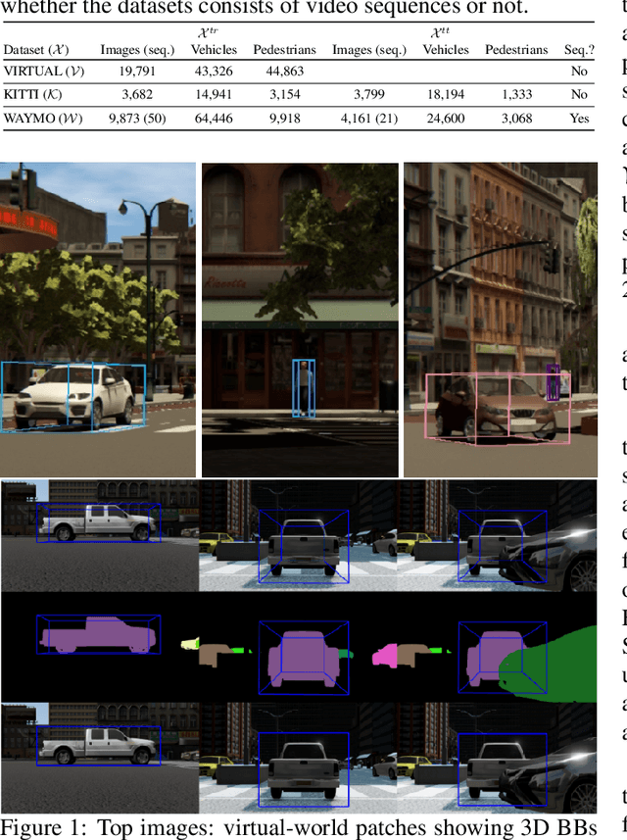Click the side-view pickup segmentation mask
627x840 pixels.
coord(99,634)
